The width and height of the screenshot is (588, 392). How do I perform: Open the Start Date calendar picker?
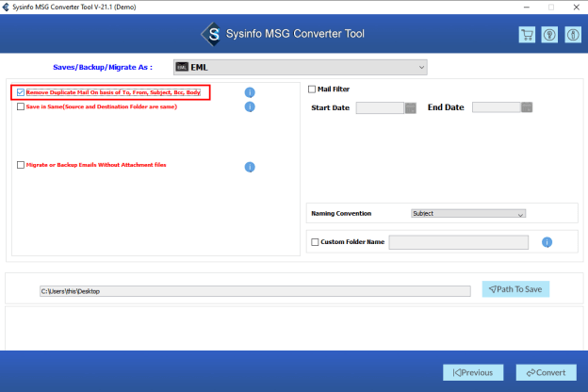[x=411, y=108]
